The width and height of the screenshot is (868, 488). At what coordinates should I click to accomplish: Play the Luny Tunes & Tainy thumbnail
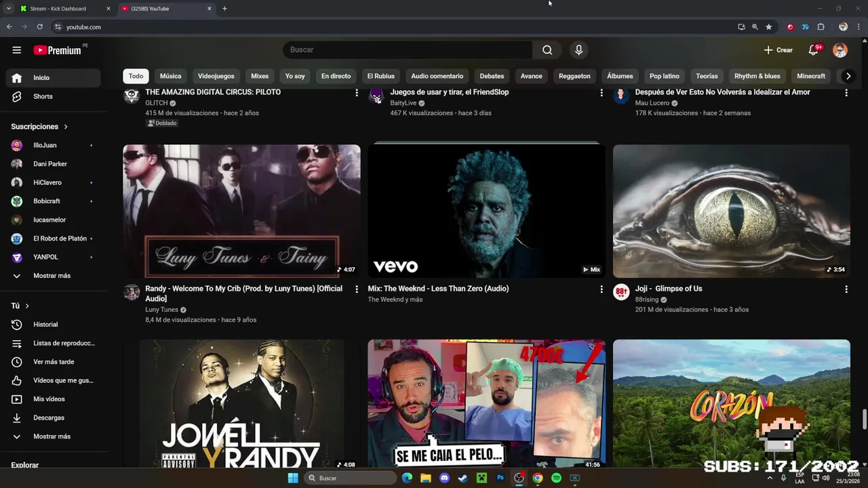tap(241, 211)
